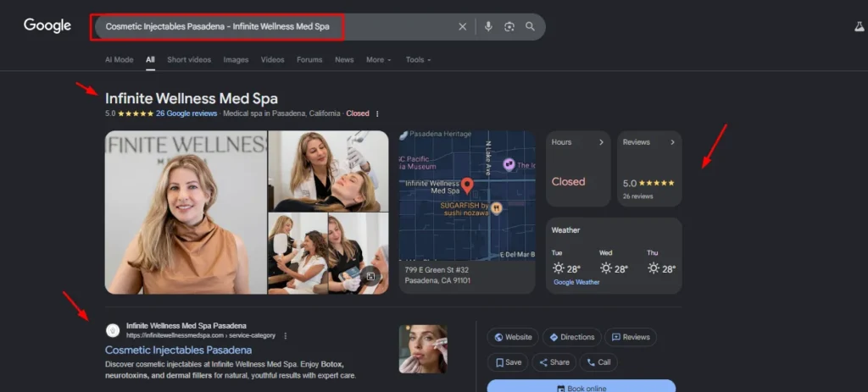The height and width of the screenshot is (392, 868).
Task: Click Medical spa in Pasadena, California text
Action: 281,113
